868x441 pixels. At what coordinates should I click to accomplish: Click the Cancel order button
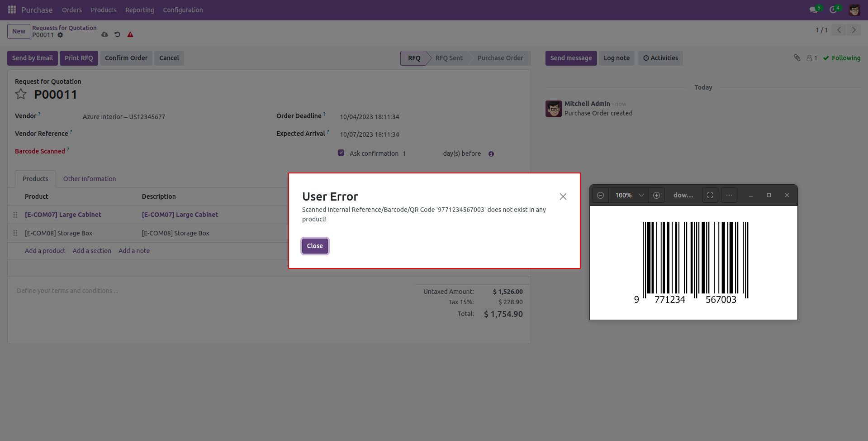point(169,58)
